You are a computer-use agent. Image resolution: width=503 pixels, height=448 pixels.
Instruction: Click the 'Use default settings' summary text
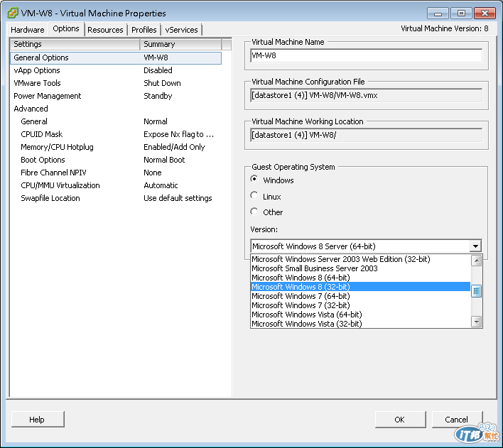pyautogui.click(x=178, y=198)
